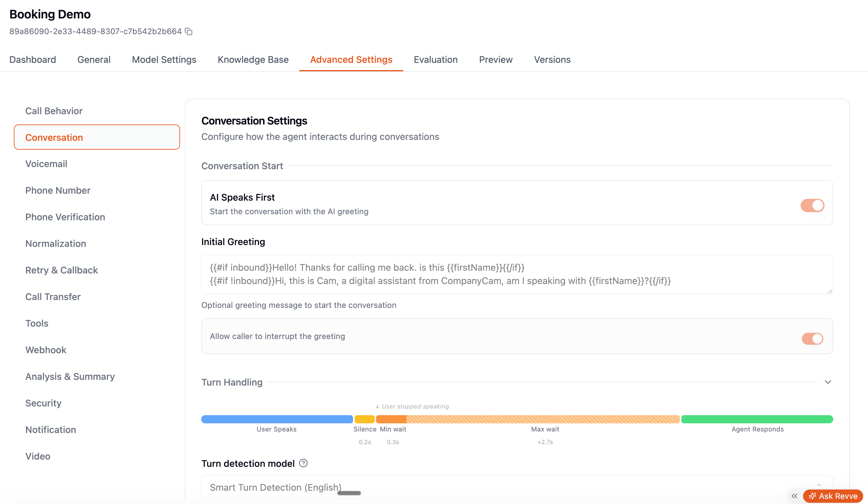The width and height of the screenshot is (868, 504).
Task: Click the +2.7s max wait value
Action: pos(545,442)
